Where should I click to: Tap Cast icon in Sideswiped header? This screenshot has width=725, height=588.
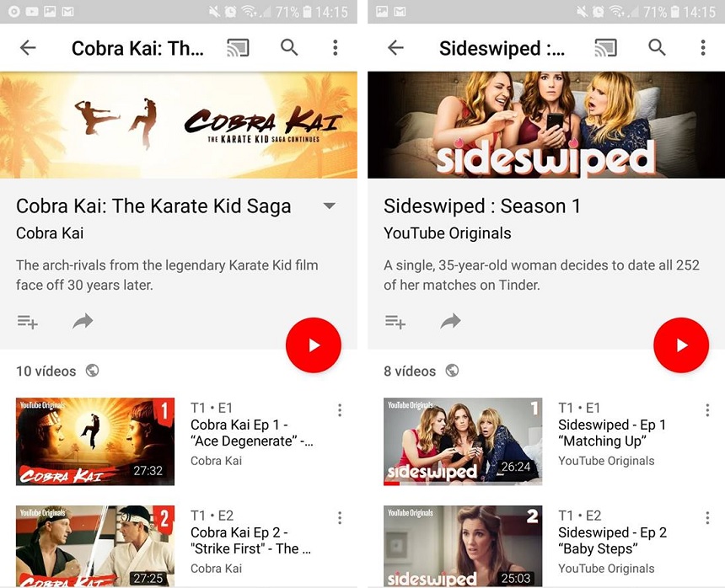click(605, 47)
